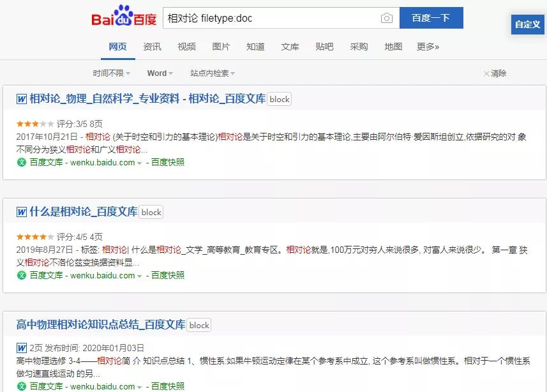The width and height of the screenshot is (547, 392).
Task: Click the Word document icon on first result
Action: (20, 99)
